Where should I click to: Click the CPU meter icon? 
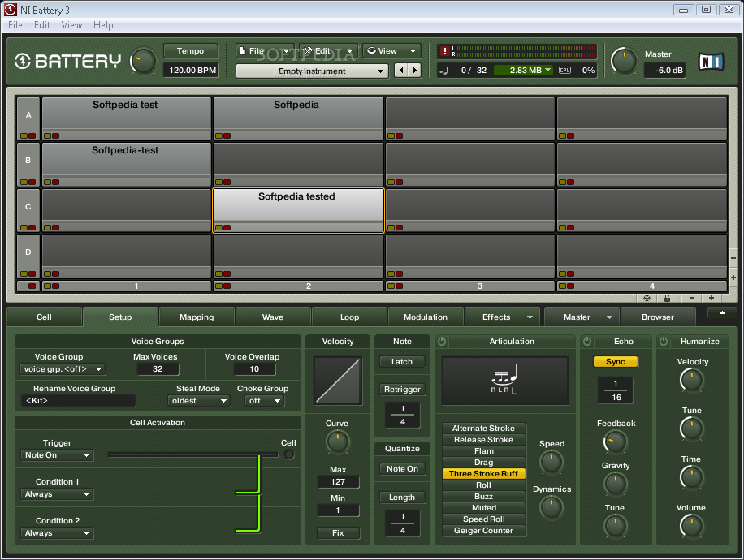click(564, 70)
